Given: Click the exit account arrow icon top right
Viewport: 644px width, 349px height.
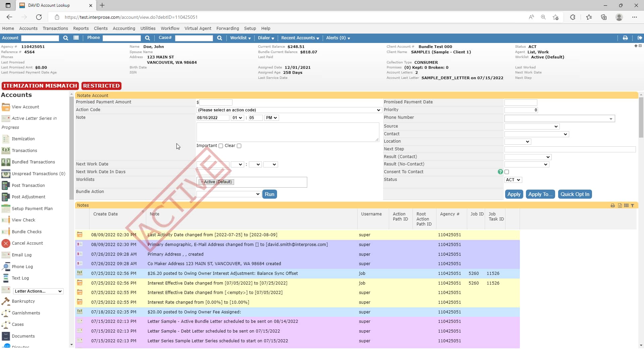Looking at the screenshot, I should pyautogui.click(x=640, y=38).
